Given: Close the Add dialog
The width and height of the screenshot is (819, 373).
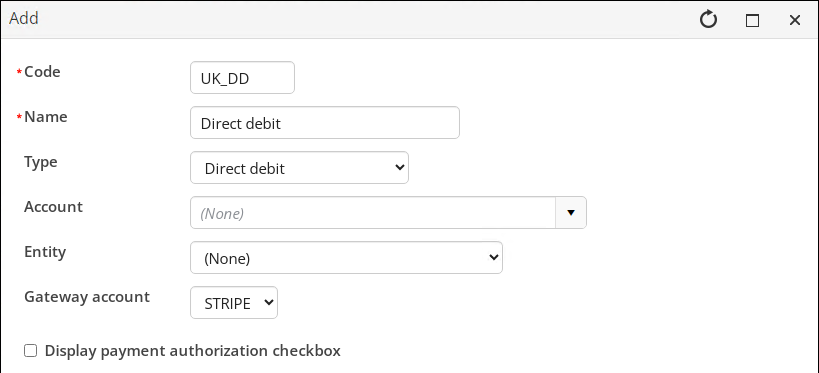Looking at the screenshot, I should 794,20.
